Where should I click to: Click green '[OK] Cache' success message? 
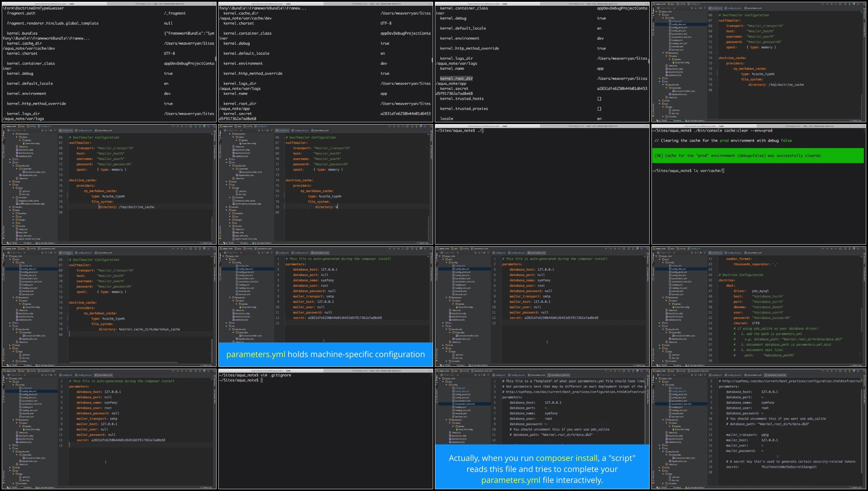(x=758, y=156)
